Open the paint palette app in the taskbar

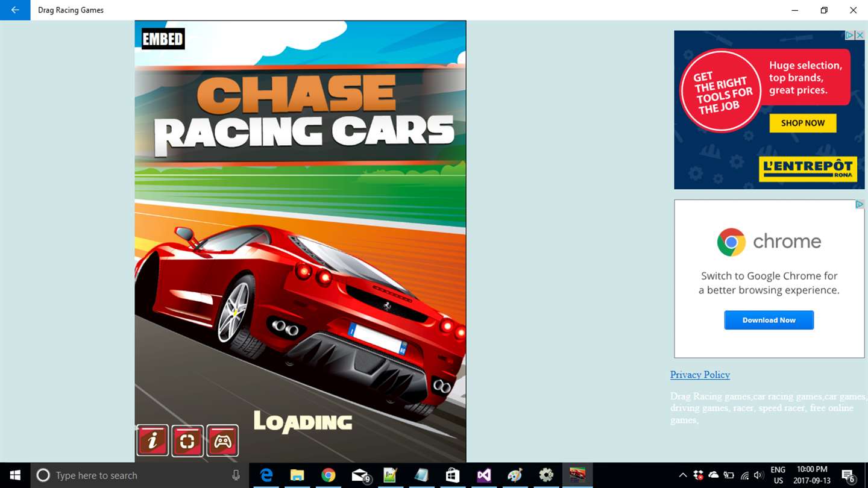(x=515, y=475)
